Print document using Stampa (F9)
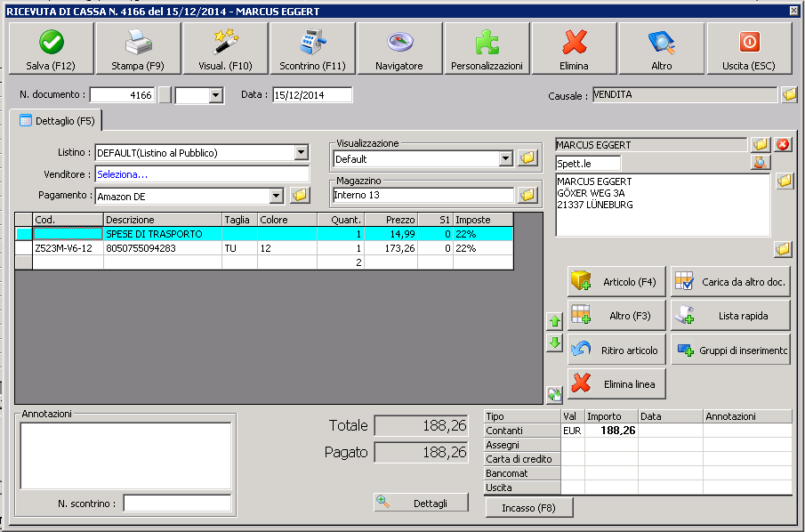The image size is (805, 532). pos(138,49)
